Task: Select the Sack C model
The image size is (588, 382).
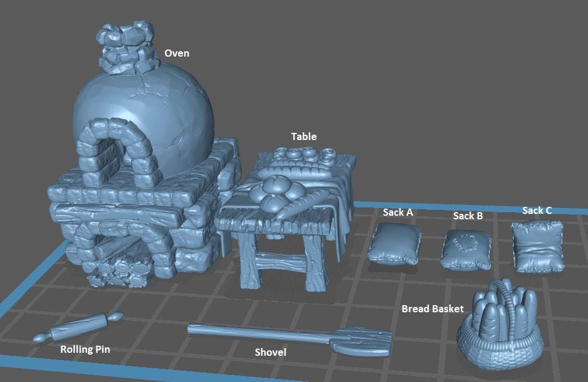Action: [x=537, y=246]
